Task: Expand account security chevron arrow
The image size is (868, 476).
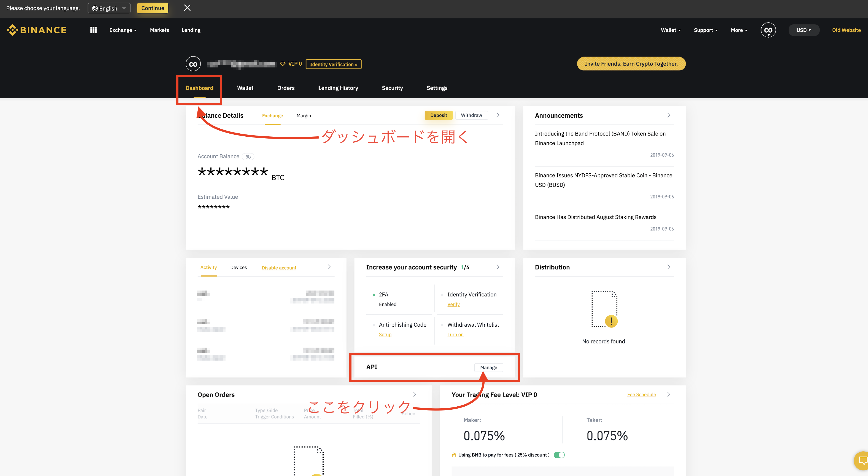Action: pyautogui.click(x=498, y=267)
